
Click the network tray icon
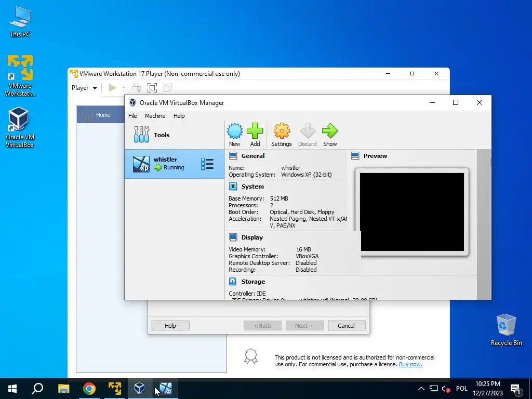tap(434, 389)
